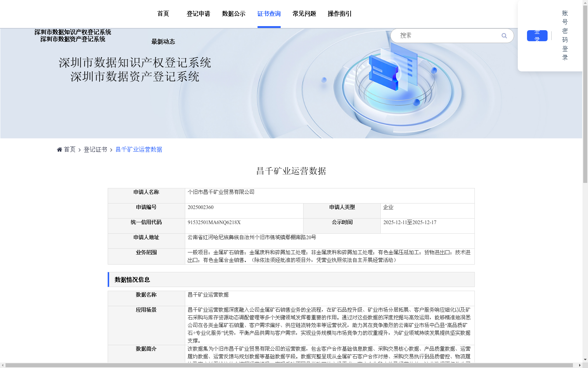Open 操作指引 navigation tab
The image size is (588, 368).
(340, 14)
